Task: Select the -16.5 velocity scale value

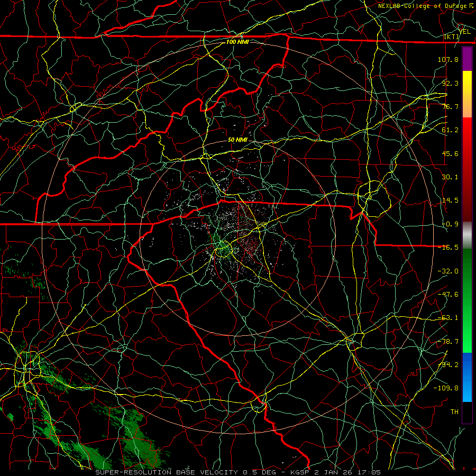Action: coord(448,248)
